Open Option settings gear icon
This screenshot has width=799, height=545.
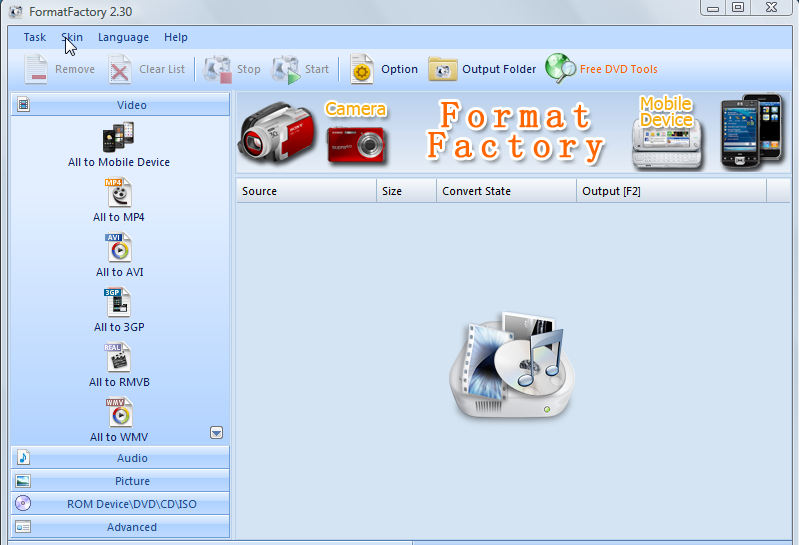coord(361,69)
